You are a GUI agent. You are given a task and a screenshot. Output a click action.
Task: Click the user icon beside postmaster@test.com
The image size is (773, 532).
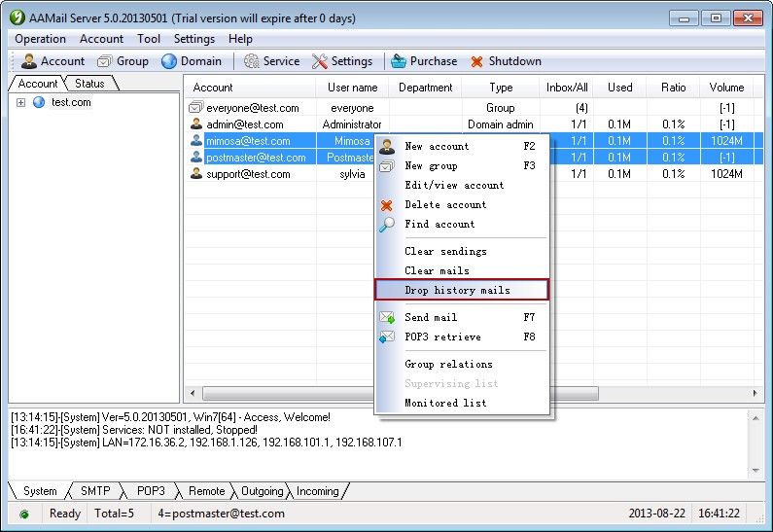point(196,157)
